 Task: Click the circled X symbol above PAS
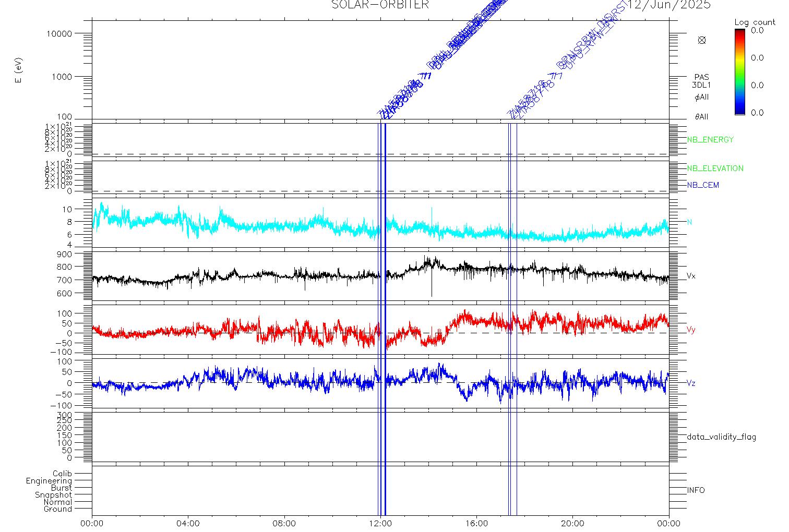(x=702, y=40)
